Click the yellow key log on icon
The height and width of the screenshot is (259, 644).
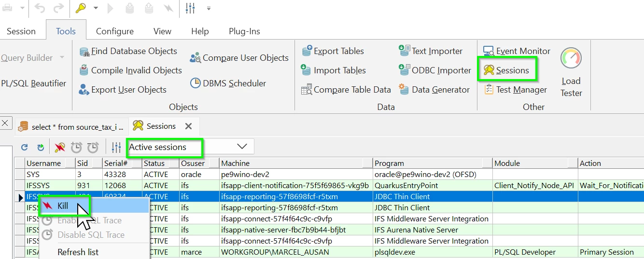81,8
